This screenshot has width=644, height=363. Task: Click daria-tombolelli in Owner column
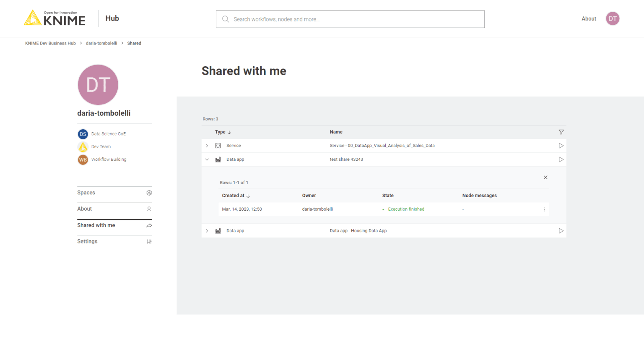click(317, 209)
